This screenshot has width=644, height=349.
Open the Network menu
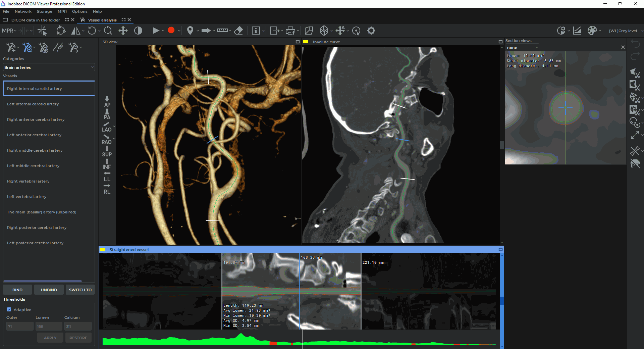[23, 11]
